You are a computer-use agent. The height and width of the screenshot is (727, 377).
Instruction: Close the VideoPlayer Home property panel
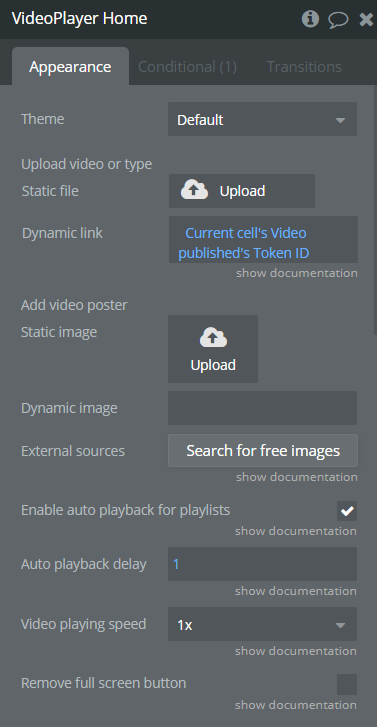tap(366, 19)
